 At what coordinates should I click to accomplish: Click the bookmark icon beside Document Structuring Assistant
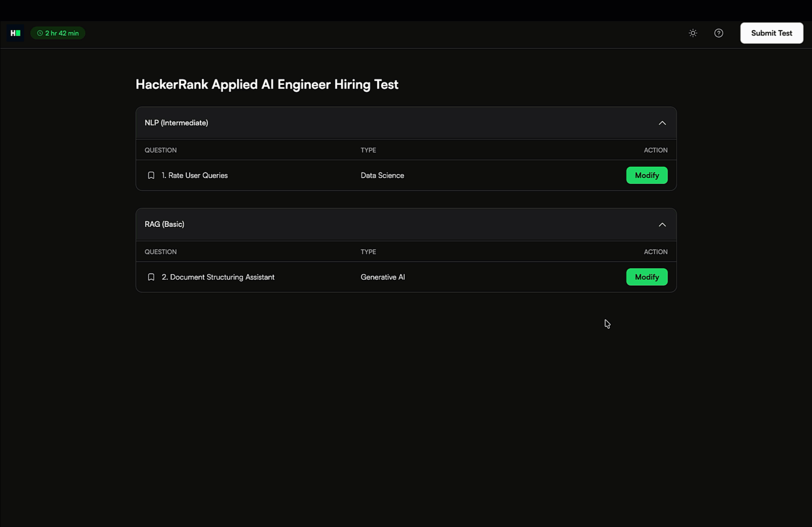(x=151, y=277)
